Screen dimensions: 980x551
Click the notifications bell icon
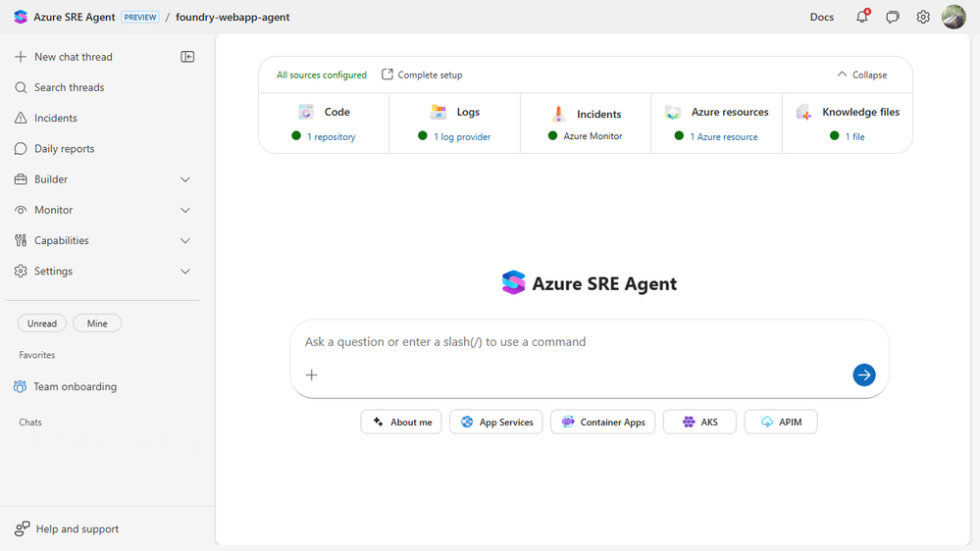click(862, 17)
